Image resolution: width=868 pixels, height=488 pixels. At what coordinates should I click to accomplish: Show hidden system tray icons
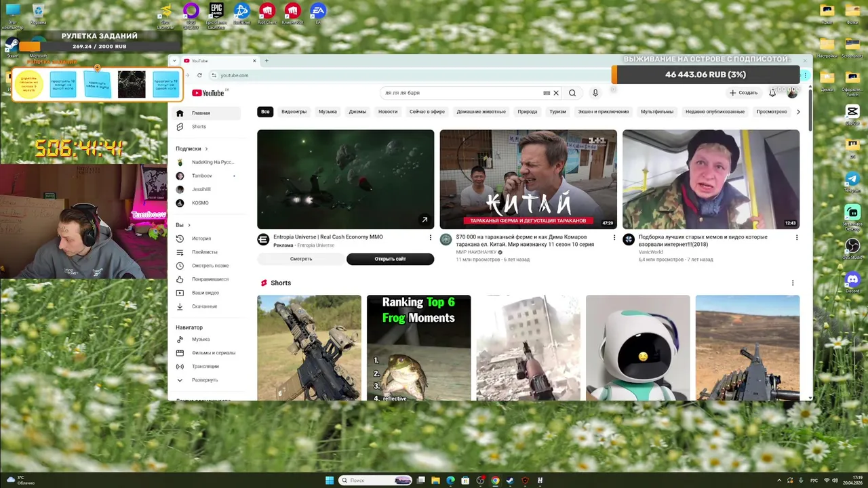coord(779,481)
